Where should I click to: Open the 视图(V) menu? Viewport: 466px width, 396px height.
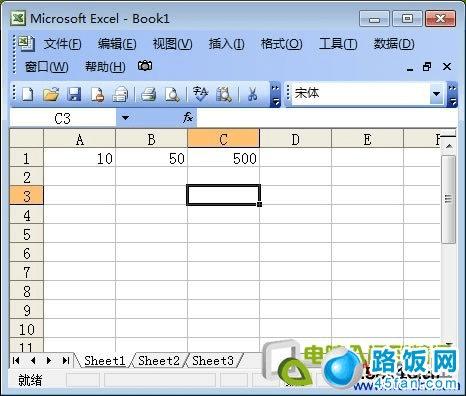pos(172,44)
